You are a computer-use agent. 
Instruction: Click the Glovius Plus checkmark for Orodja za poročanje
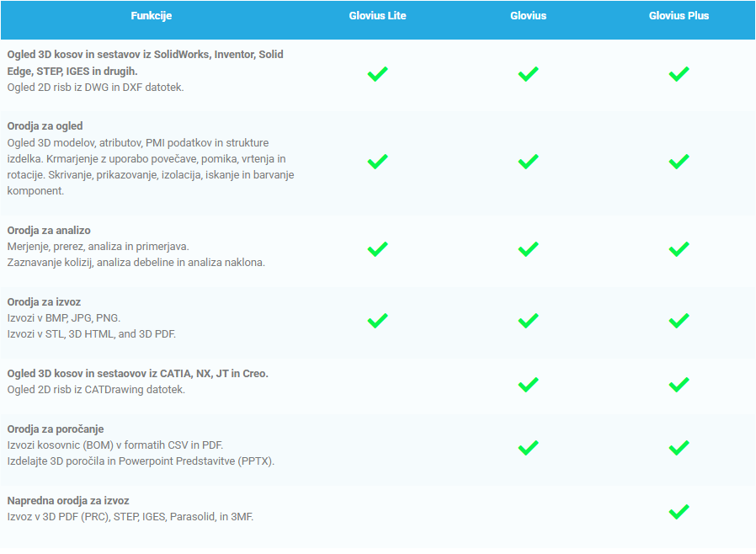click(x=679, y=448)
